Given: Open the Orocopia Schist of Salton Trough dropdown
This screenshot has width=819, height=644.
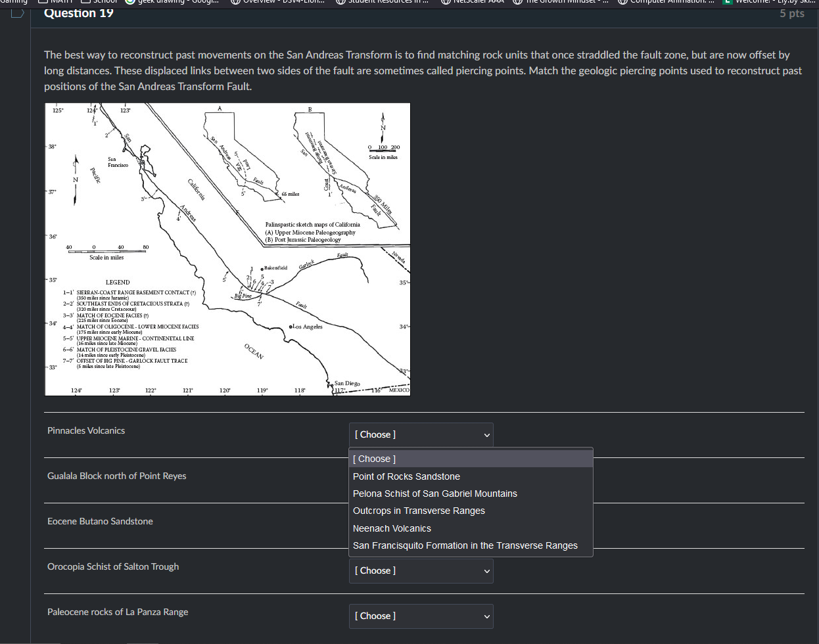Looking at the screenshot, I should [x=421, y=570].
